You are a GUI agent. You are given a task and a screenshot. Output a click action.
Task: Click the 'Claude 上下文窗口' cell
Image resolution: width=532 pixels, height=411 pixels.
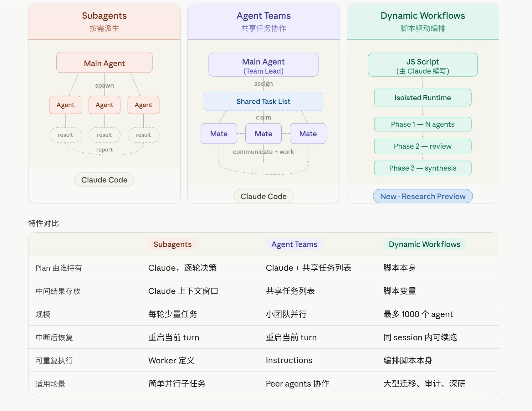[183, 291]
